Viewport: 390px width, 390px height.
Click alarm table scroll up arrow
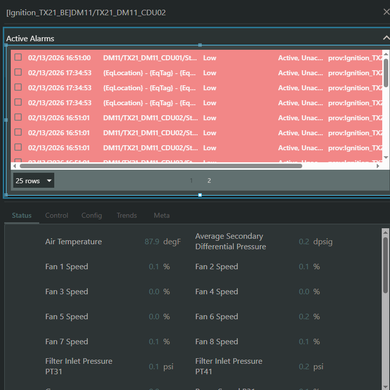(386, 53)
